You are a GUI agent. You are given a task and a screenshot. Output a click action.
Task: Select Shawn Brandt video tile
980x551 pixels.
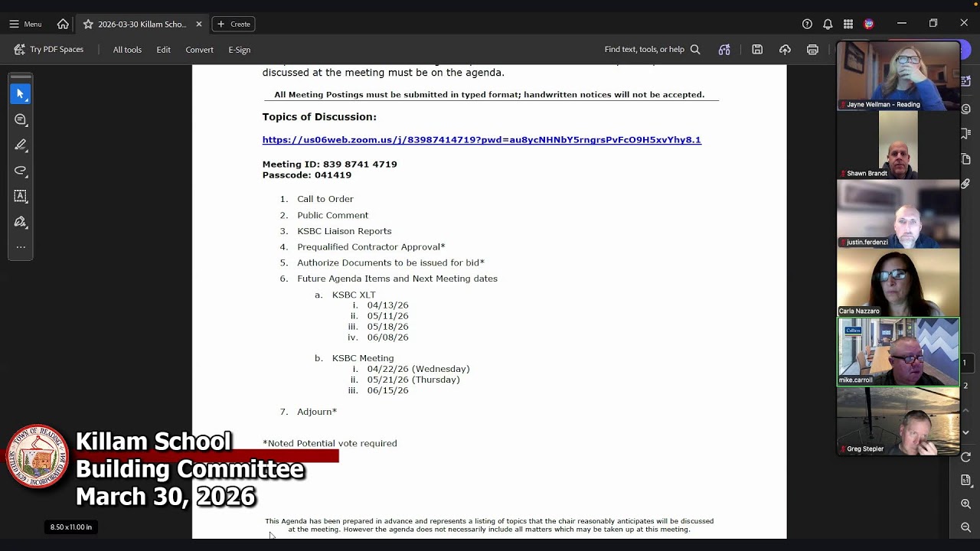tap(898, 145)
